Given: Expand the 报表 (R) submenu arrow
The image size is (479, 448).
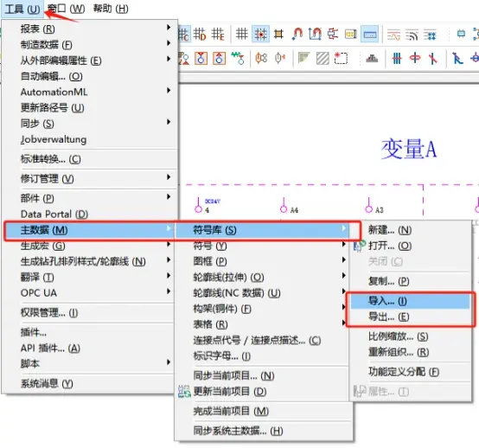Looking at the screenshot, I should (169, 27).
